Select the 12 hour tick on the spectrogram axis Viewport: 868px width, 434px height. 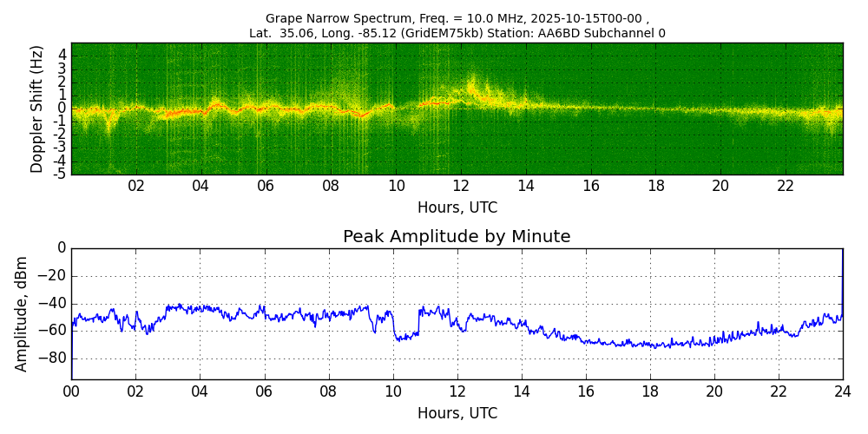coord(461,186)
